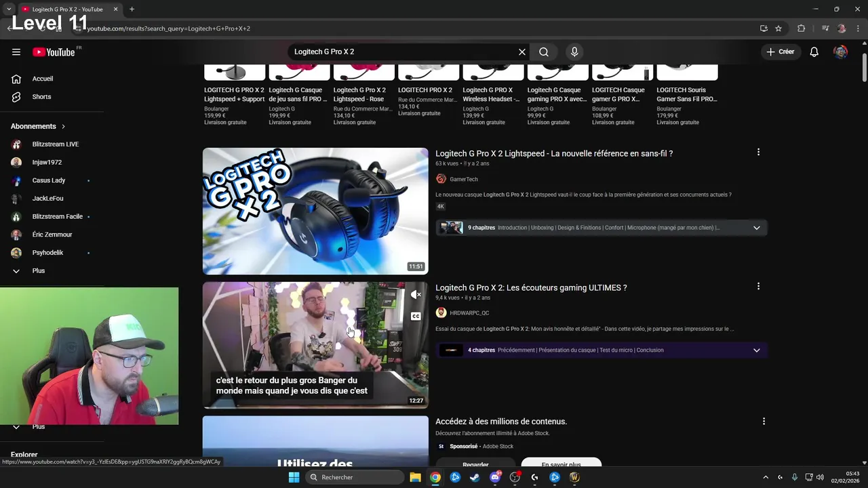The width and height of the screenshot is (868, 488).
Task: Open the Chrome tab search dropdown
Action: pyautogui.click(x=9, y=9)
